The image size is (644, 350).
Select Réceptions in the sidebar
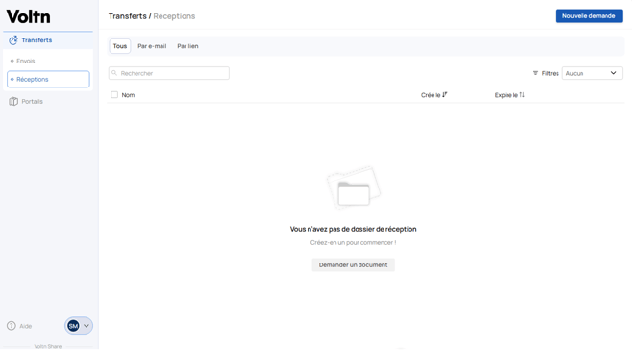coord(48,79)
